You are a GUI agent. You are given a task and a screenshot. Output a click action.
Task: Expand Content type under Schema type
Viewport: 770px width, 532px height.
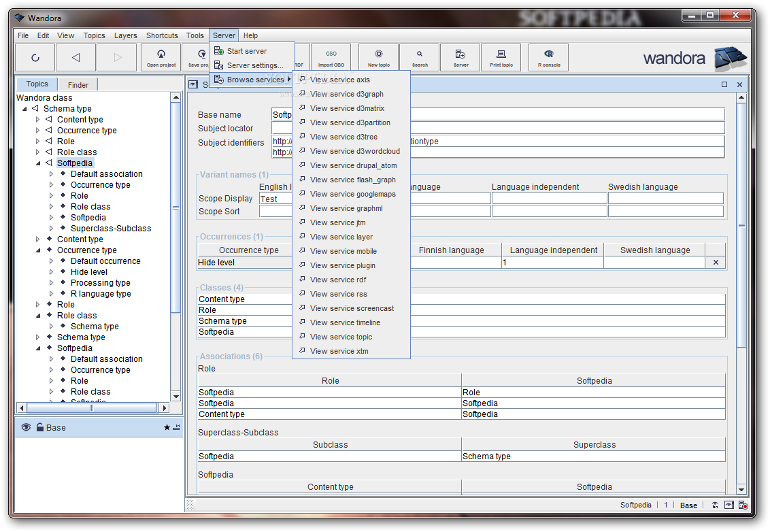[x=38, y=119]
